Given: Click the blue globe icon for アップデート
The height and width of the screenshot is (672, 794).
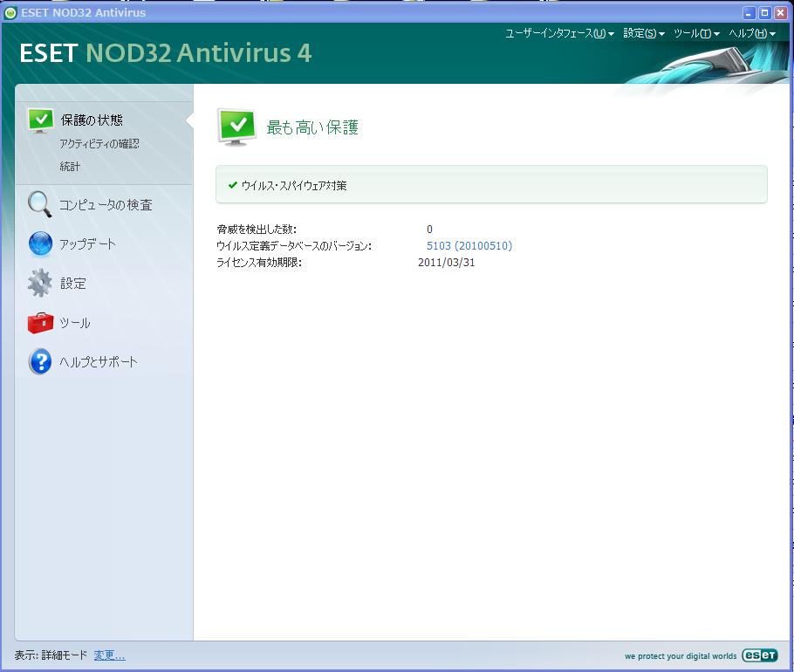Looking at the screenshot, I should 40,243.
